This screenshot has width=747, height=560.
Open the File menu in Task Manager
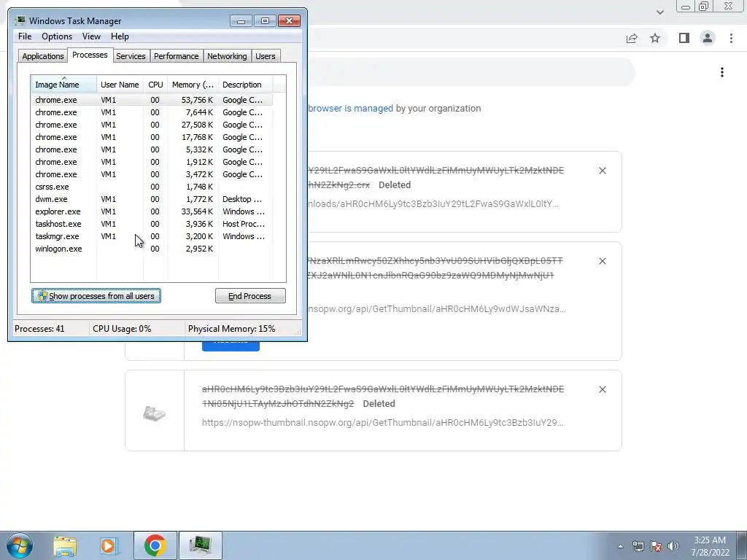(x=25, y=36)
